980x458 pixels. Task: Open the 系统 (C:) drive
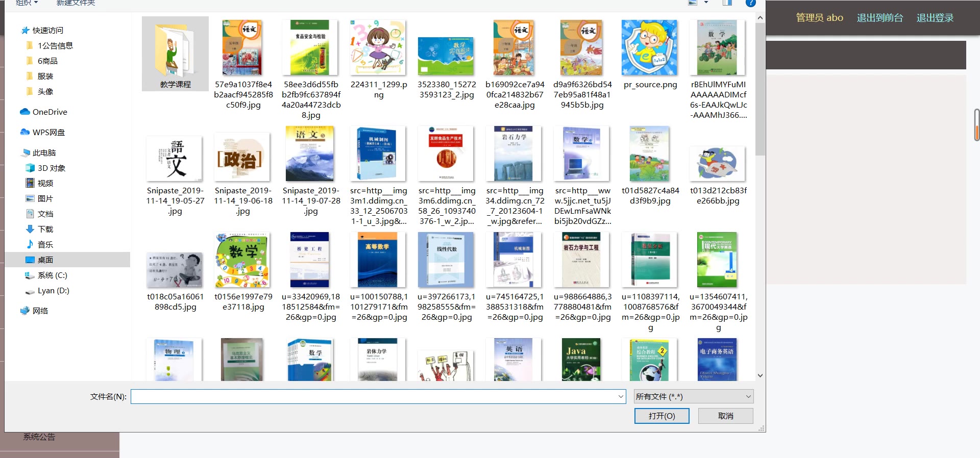(x=52, y=275)
